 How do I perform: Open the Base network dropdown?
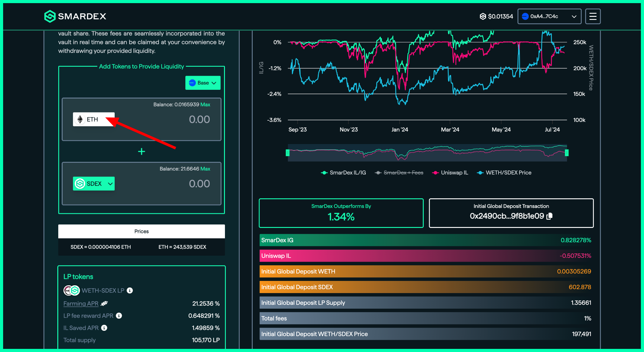203,83
